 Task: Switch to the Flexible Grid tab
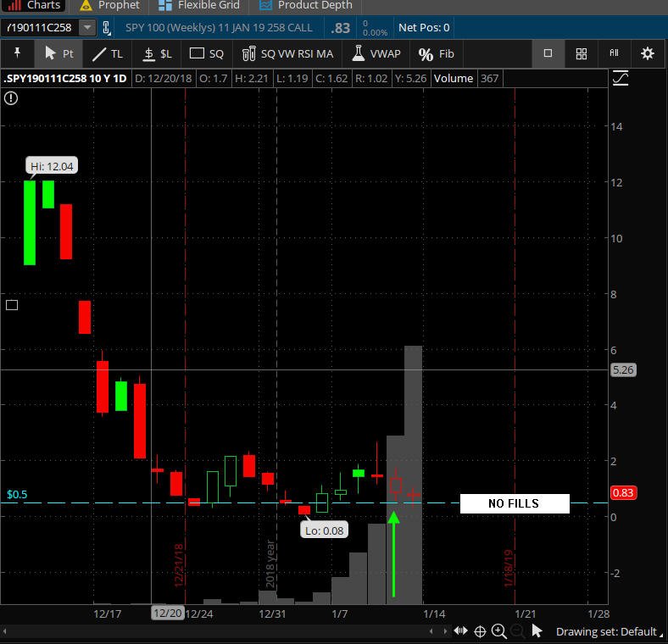198,5
